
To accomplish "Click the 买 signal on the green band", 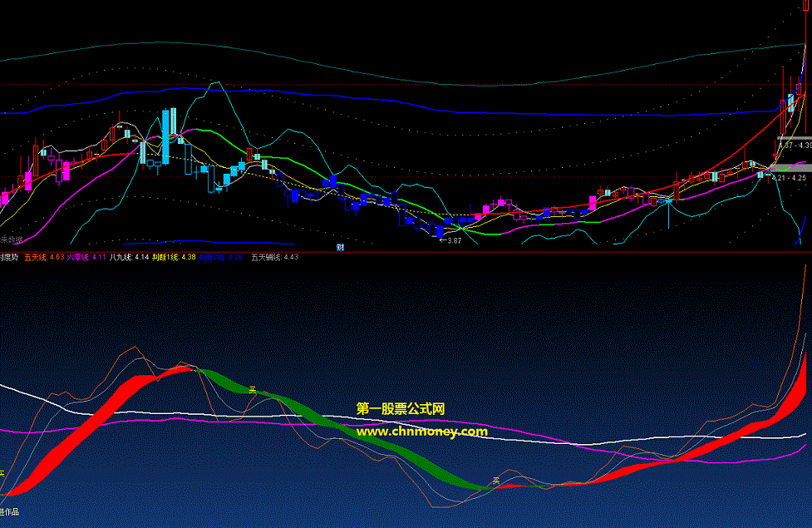I will [x=253, y=390].
